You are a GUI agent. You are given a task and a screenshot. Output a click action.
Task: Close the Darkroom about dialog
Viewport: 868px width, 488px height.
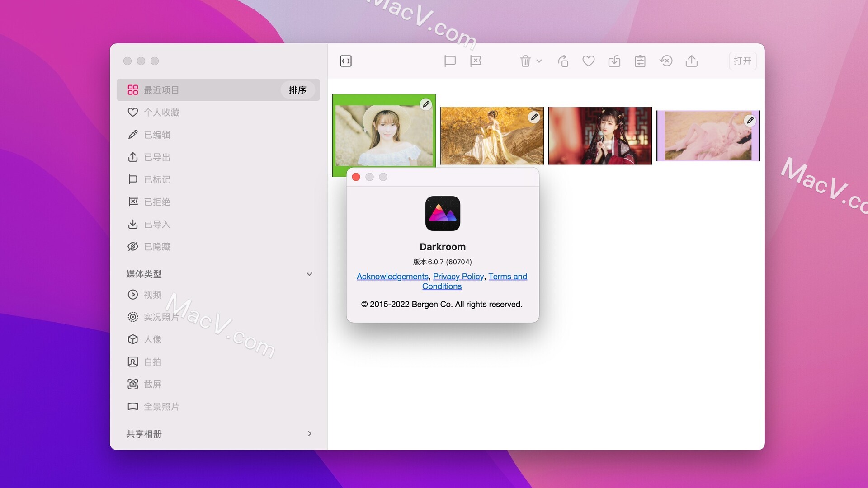356,177
